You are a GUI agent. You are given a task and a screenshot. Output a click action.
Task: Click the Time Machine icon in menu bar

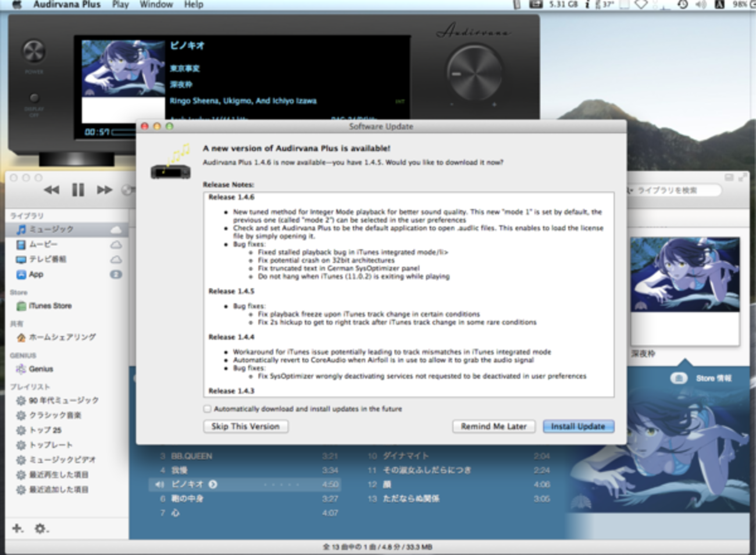click(x=683, y=5)
